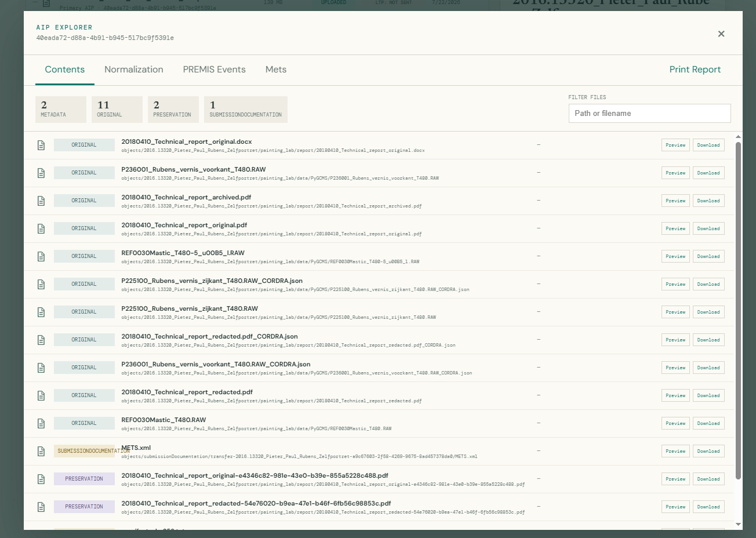Preview the METS.xml file
756x538 pixels.
click(x=675, y=451)
